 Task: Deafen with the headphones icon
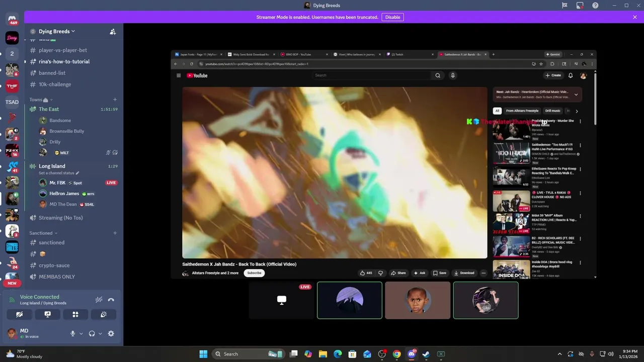(x=92, y=333)
